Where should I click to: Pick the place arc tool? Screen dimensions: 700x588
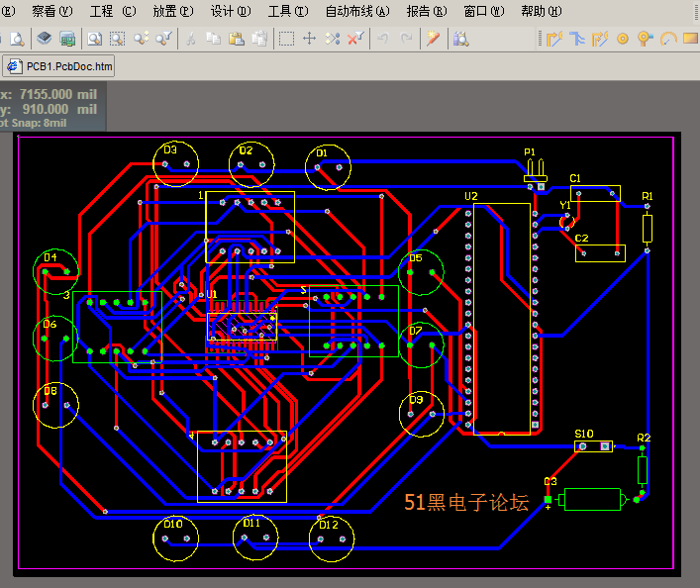668,39
